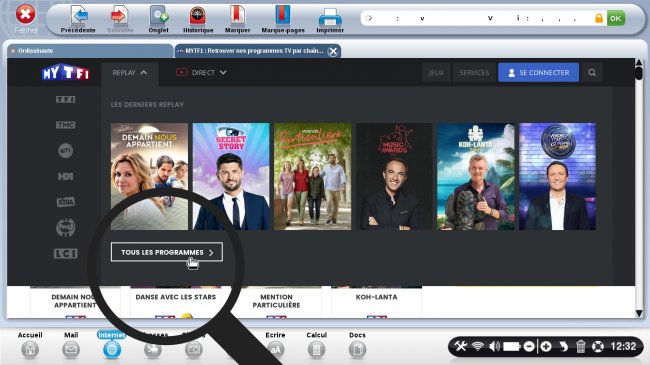
Task: Select the TMC channel logo
Action: point(65,125)
